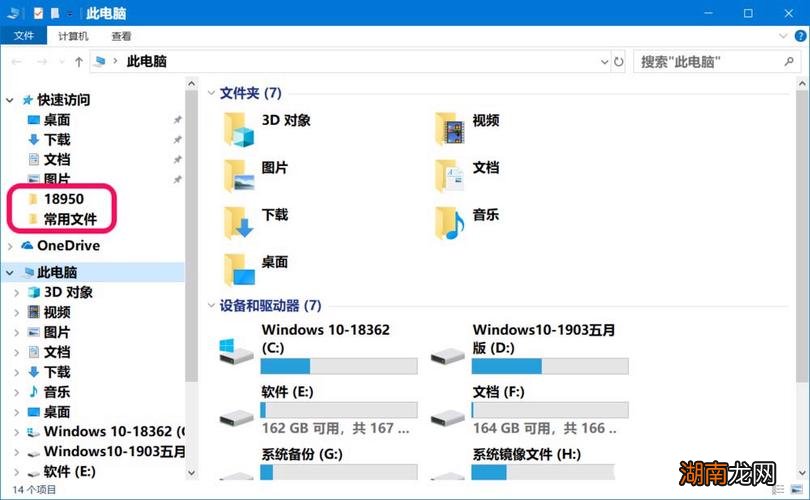Open recent locations dropdown arrow

(61, 62)
